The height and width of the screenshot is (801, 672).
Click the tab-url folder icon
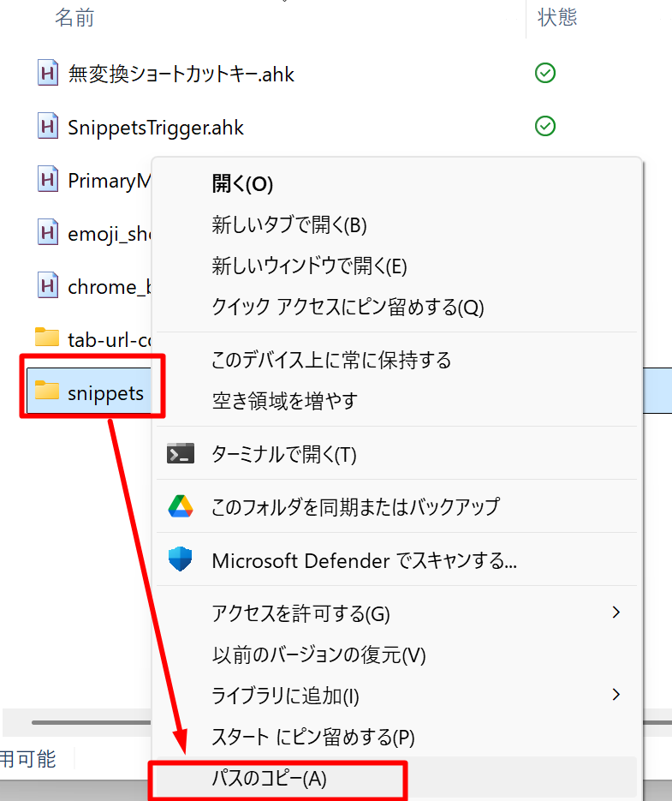click(x=47, y=338)
